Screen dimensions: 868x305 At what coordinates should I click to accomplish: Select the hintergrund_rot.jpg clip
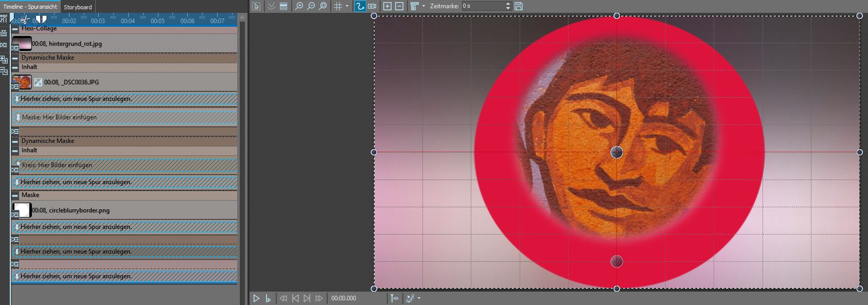tap(67, 44)
